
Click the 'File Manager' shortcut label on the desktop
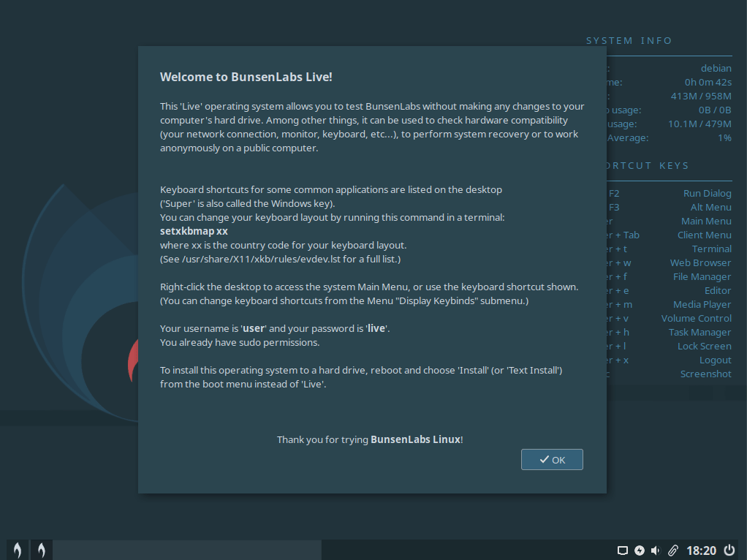[x=702, y=277]
